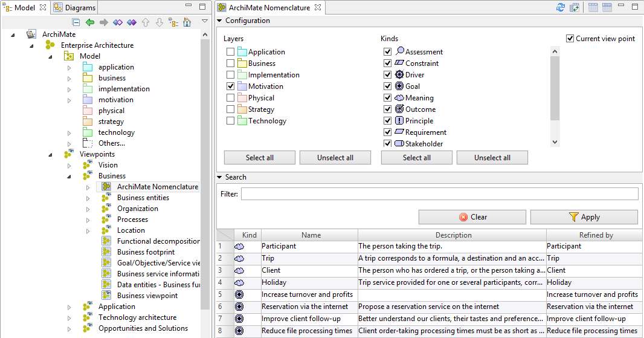Screen dimensions: 644x338
Task: Click the Model package icon in tree
Action: pos(69,56)
